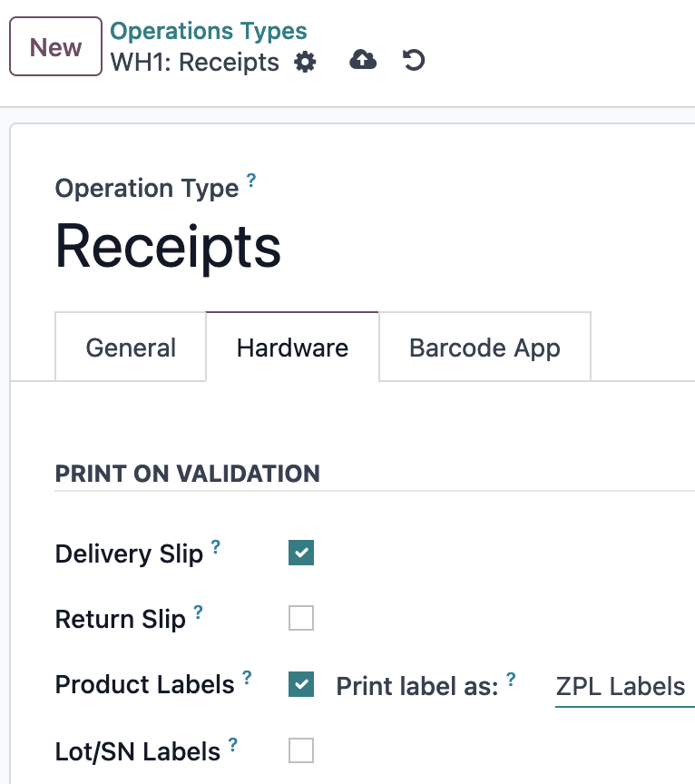
Task: Uncheck the Delivery Slip checkbox
Action: [x=301, y=553]
